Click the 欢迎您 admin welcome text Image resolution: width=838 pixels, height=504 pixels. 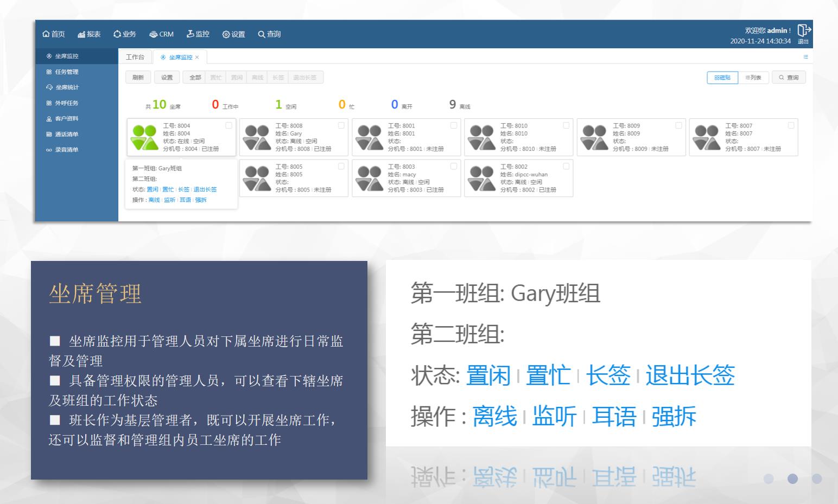pyautogui.click(x=768, y=30)
